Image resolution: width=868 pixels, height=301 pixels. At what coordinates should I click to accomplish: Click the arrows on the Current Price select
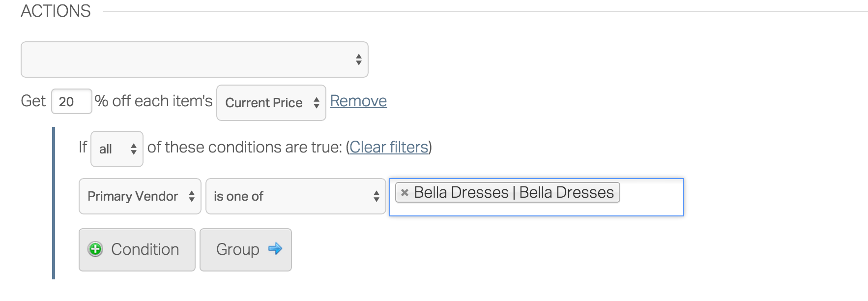317,103
